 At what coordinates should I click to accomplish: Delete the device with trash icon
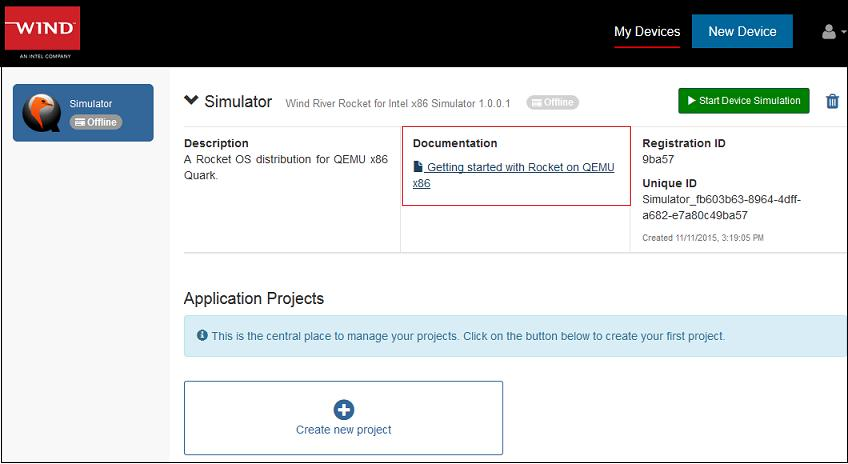click(832, 101)
